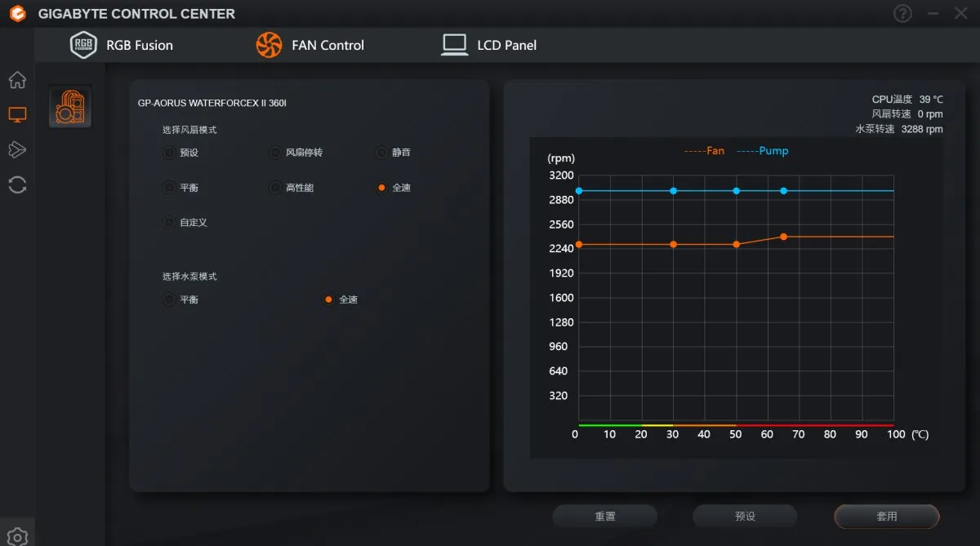Image resolution: width=980 pixels, height=546 pixels.
Task: Open the LCD Panel tab
Action: pyautogui.click(x=489, y=45)
